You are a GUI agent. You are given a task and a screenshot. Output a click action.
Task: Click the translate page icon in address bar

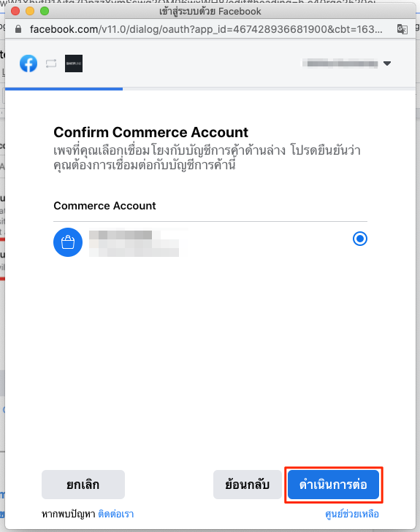click(x=402, y=29)
